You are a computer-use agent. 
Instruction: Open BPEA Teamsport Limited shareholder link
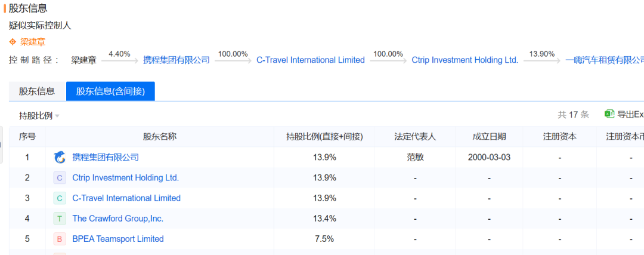(x=118, y=239)
